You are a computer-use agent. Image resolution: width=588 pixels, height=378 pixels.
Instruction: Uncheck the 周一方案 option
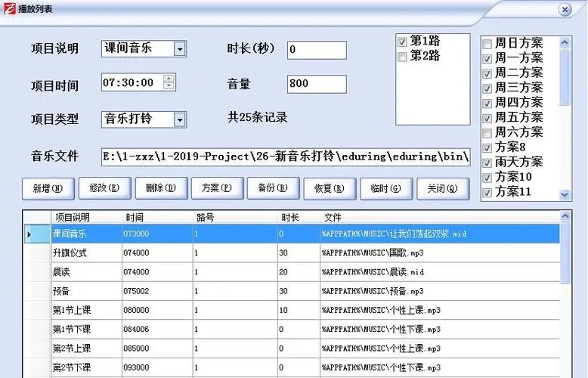click(x=487, y=59)
